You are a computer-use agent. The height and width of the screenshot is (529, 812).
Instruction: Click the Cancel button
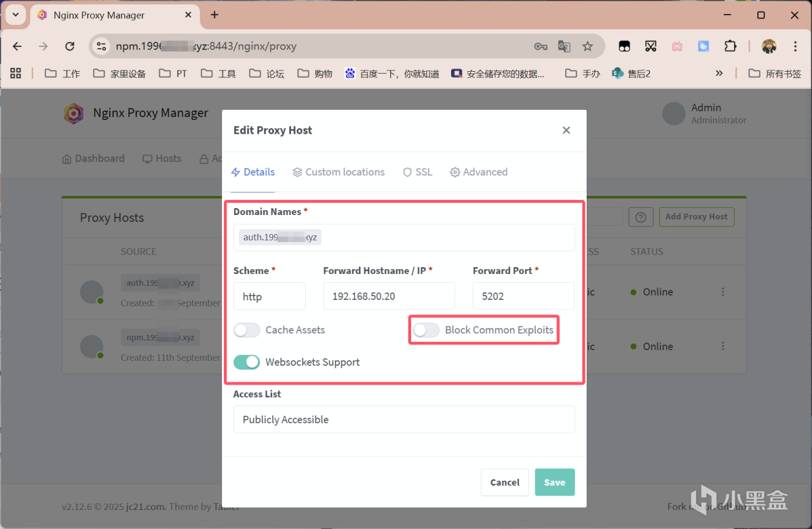click(x=505, y=482)
